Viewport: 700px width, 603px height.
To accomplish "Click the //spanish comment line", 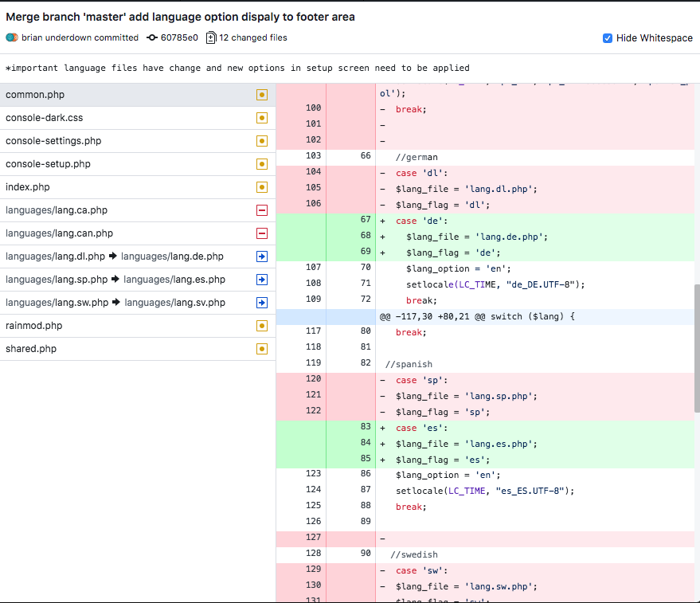I will coord(485,365).
